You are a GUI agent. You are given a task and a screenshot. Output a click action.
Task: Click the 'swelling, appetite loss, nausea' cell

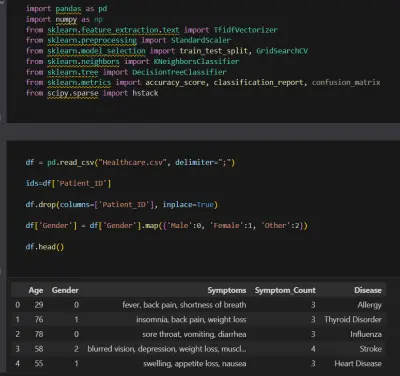(195, 363)
